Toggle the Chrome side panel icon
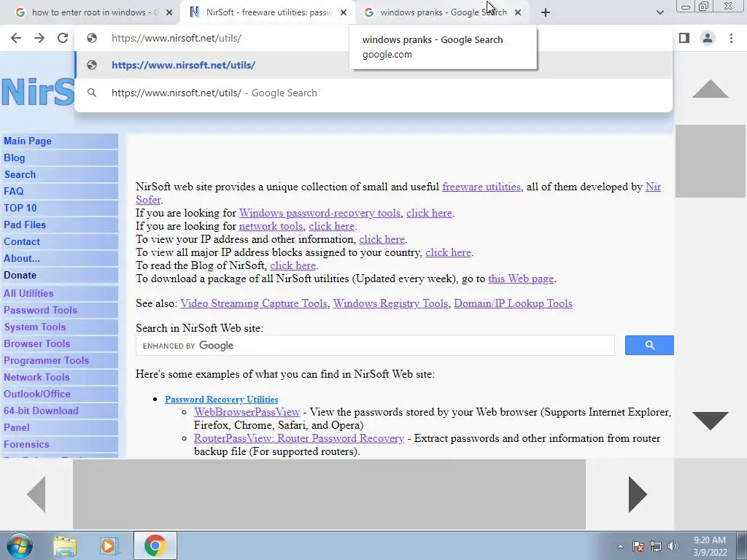The width and height of the screenshot is (747, 560). [684, 38]
